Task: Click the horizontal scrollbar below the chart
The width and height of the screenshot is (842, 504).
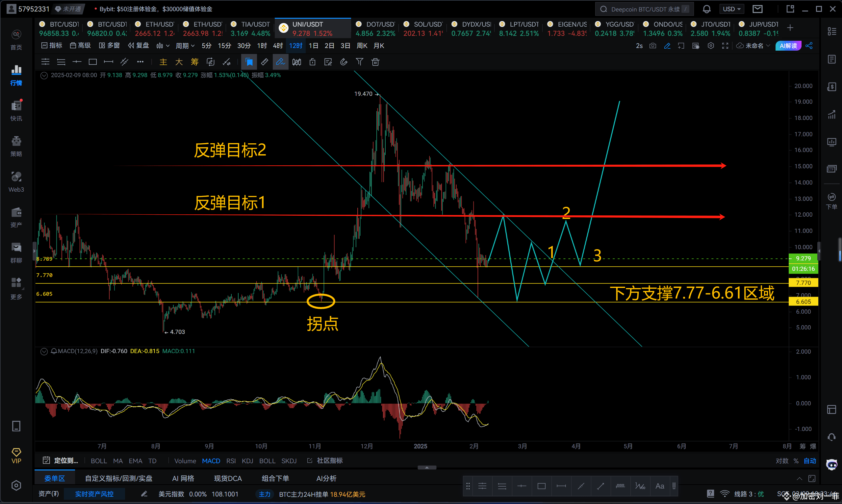Action: point(427,467)
